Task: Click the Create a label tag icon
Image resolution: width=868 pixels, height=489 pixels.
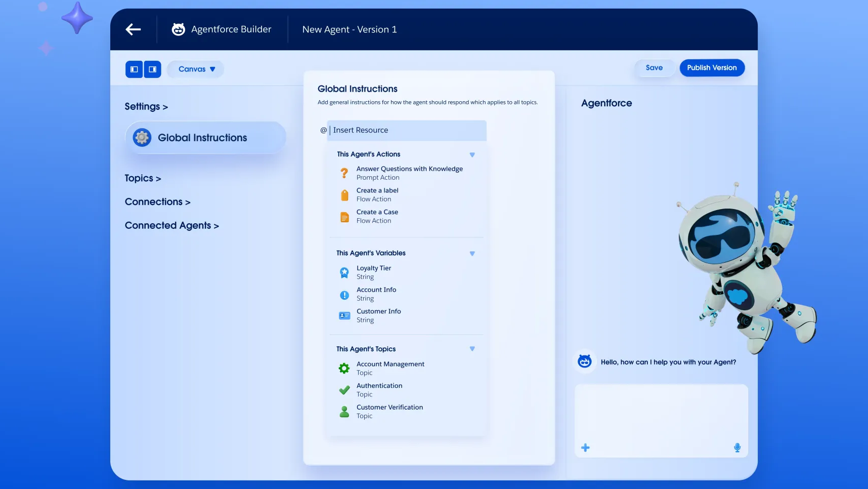Action: pyautogui.click(x=344, y=195)
